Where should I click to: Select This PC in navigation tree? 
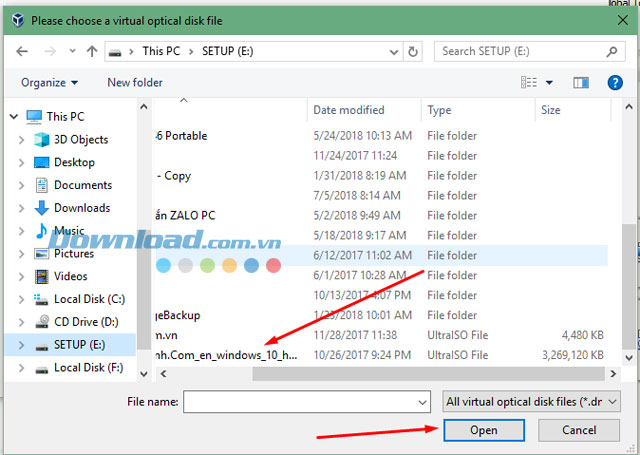[x=65, y=117]
